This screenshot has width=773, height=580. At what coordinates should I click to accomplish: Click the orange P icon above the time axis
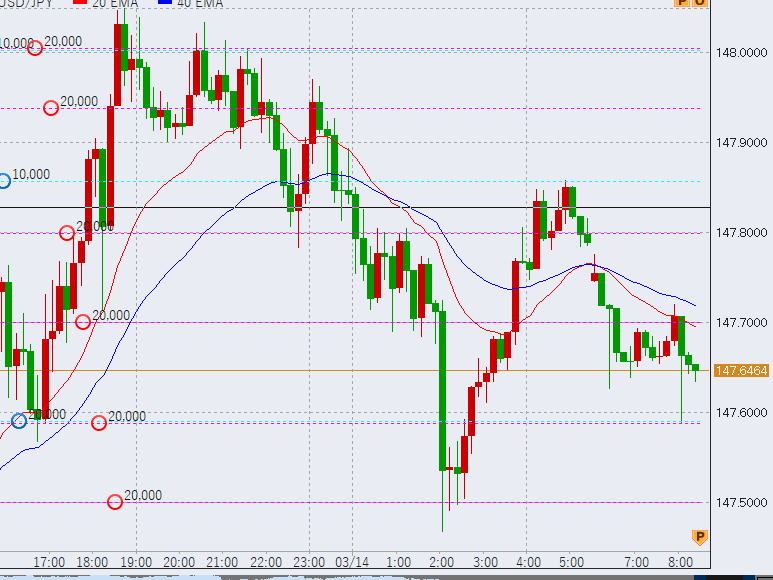point(699,537)
